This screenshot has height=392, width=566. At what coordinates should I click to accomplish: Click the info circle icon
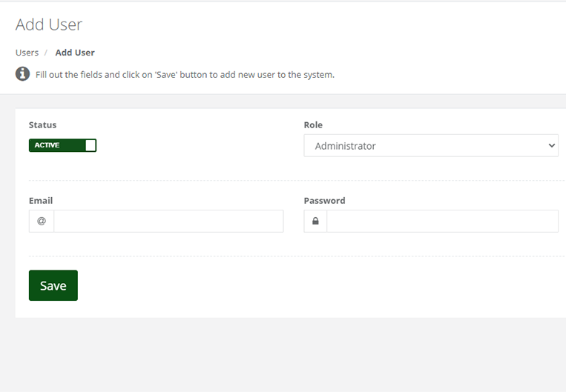(22, 74)
